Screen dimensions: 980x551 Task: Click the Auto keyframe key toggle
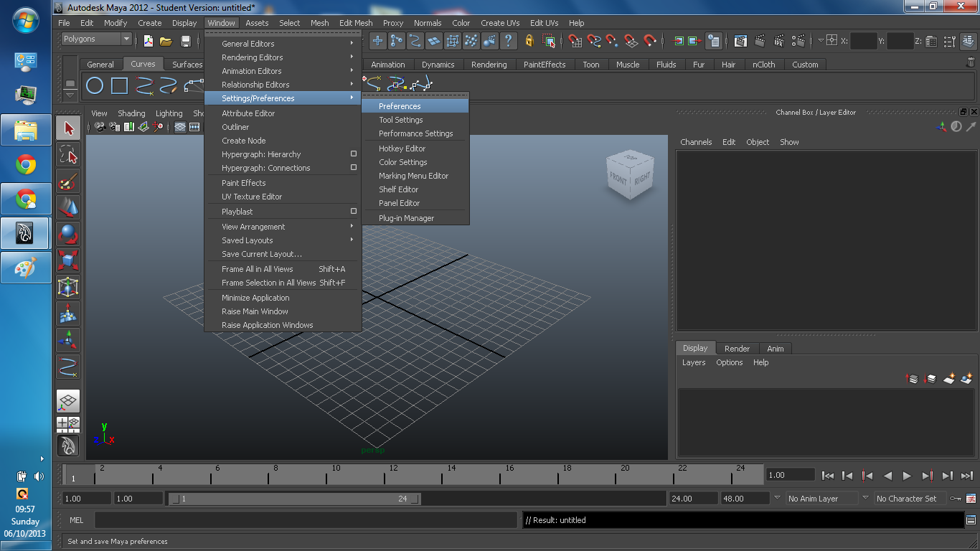click(955, 498)
